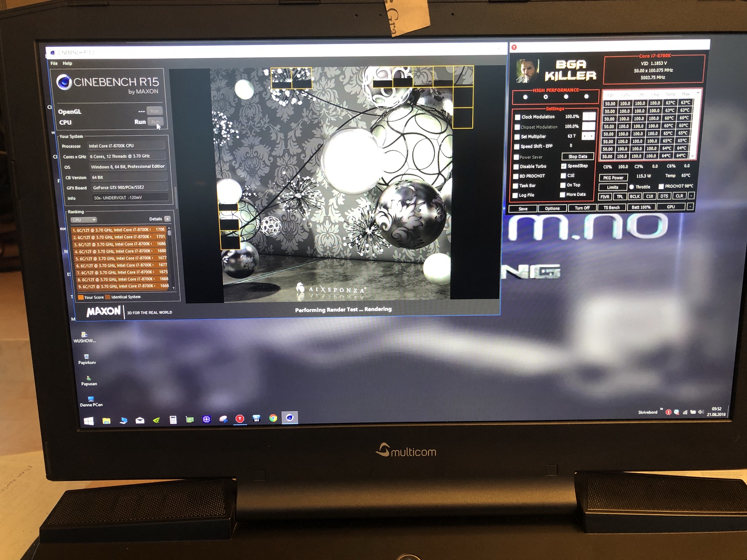Decrease multiplier with the left arrow
This screenshot has width=747, height=560.
point(585,136)
